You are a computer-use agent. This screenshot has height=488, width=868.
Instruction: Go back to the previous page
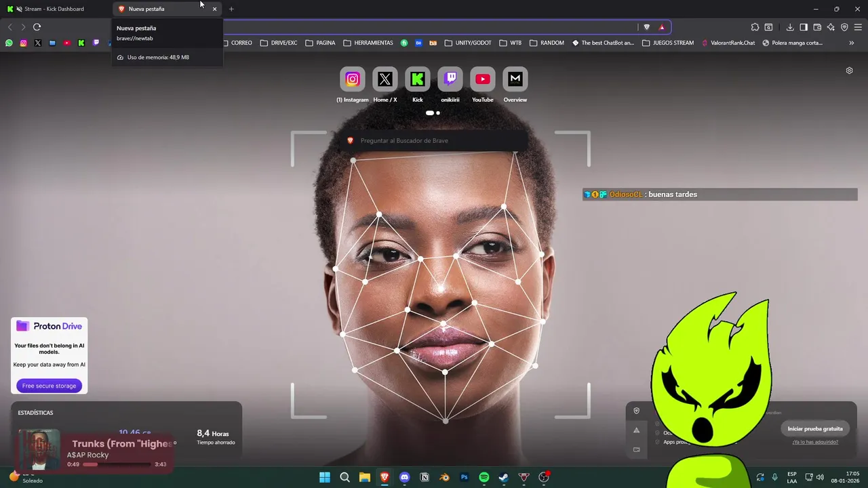coord(9,27)
